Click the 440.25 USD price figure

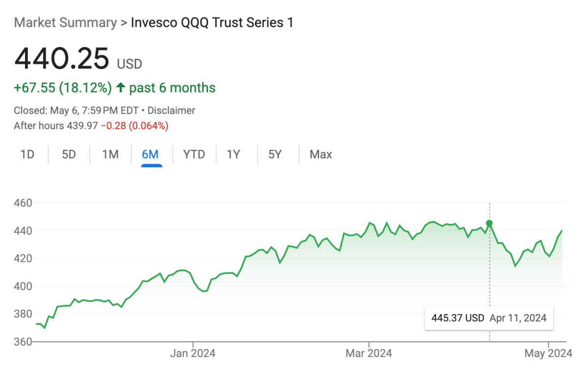point(62,59)
